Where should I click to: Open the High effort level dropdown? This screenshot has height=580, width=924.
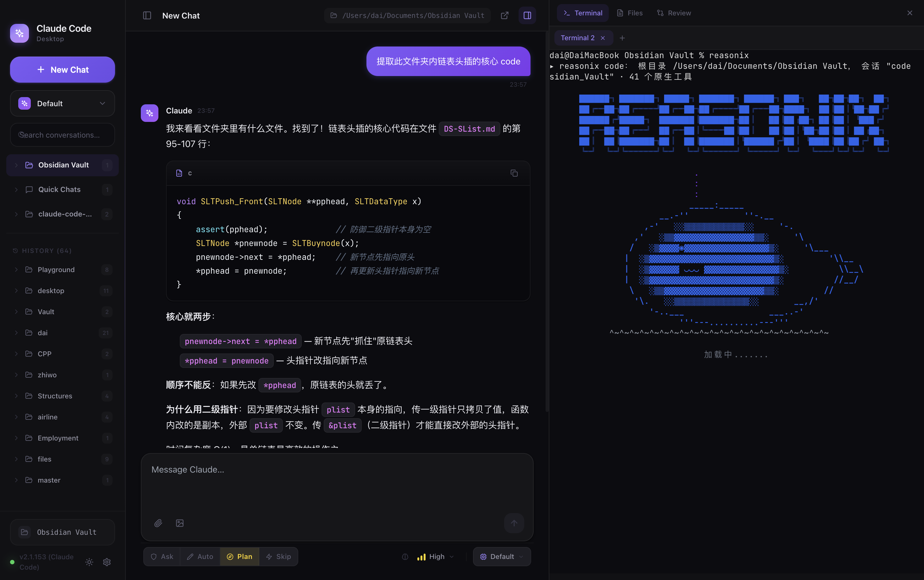(436, 557)
